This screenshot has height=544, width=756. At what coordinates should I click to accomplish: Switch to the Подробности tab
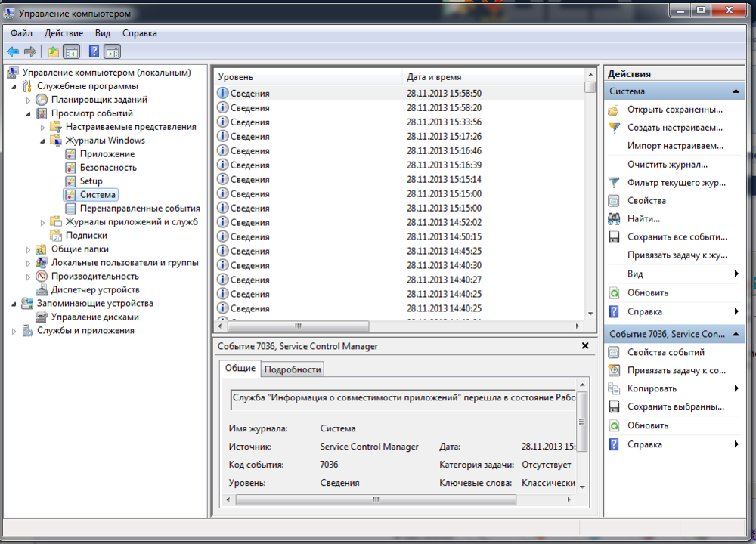point(293,369)
